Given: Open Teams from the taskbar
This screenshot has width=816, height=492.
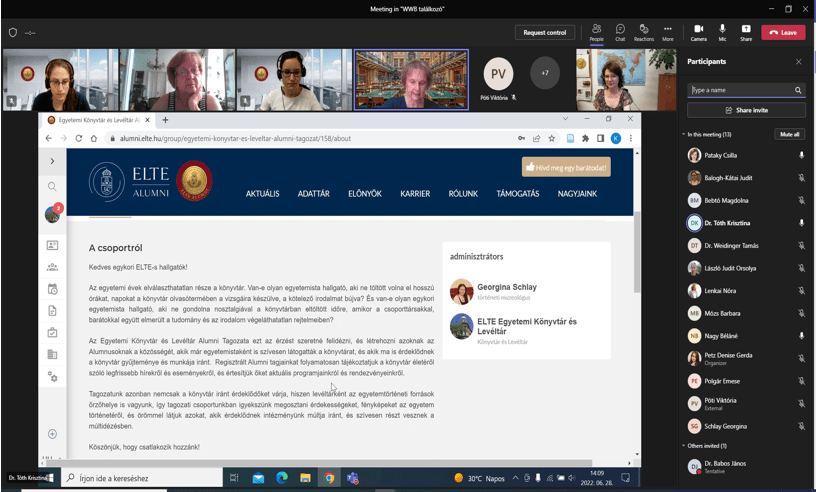Looking at the screenshot, I should pyautogui.click(x=353, y=478).
